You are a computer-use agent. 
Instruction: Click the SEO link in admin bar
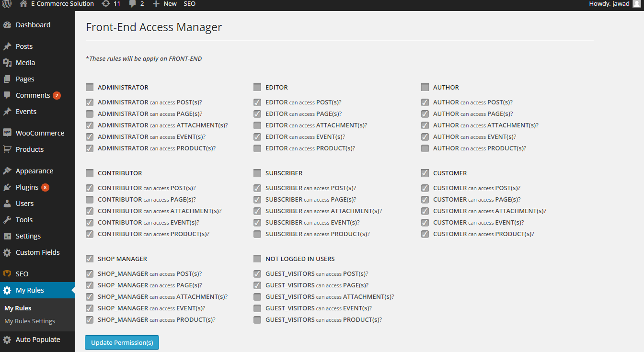click(x=190, y=4)
